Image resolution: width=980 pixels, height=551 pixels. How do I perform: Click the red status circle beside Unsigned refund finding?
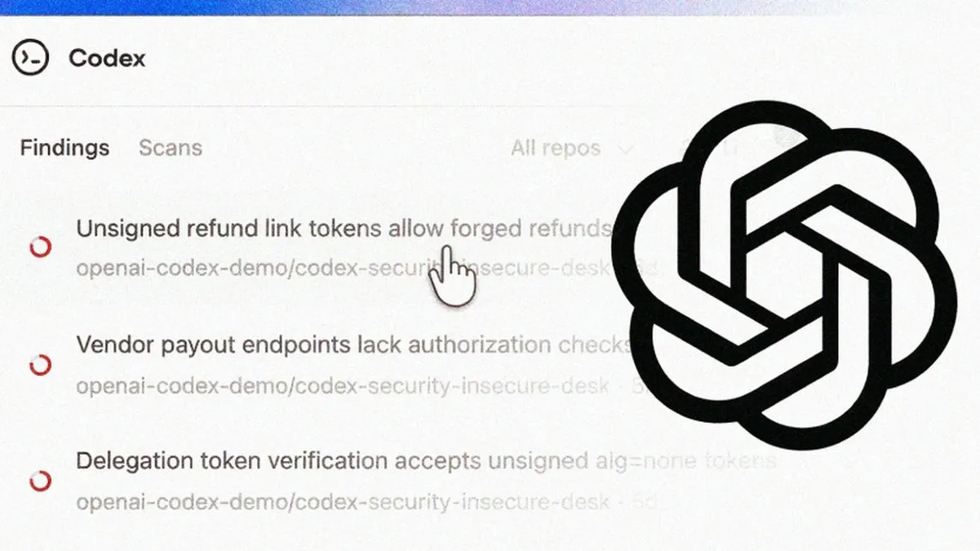click(40, 247)
